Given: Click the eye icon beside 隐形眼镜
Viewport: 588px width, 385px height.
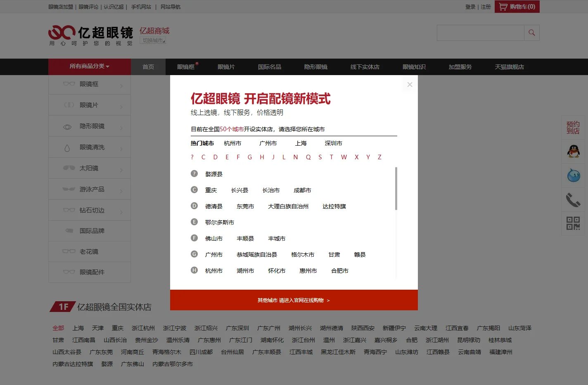Looking at the screenshot, I should (x=67, y=127).
